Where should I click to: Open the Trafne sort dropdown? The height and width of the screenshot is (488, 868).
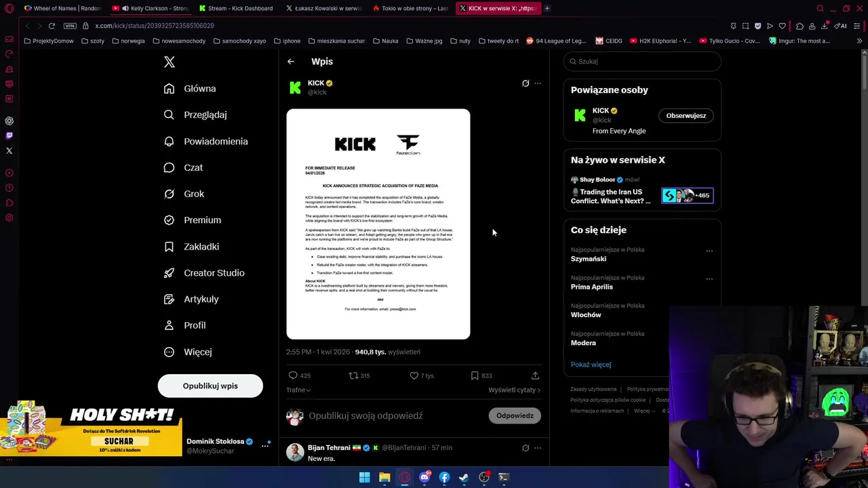(298, 390)
